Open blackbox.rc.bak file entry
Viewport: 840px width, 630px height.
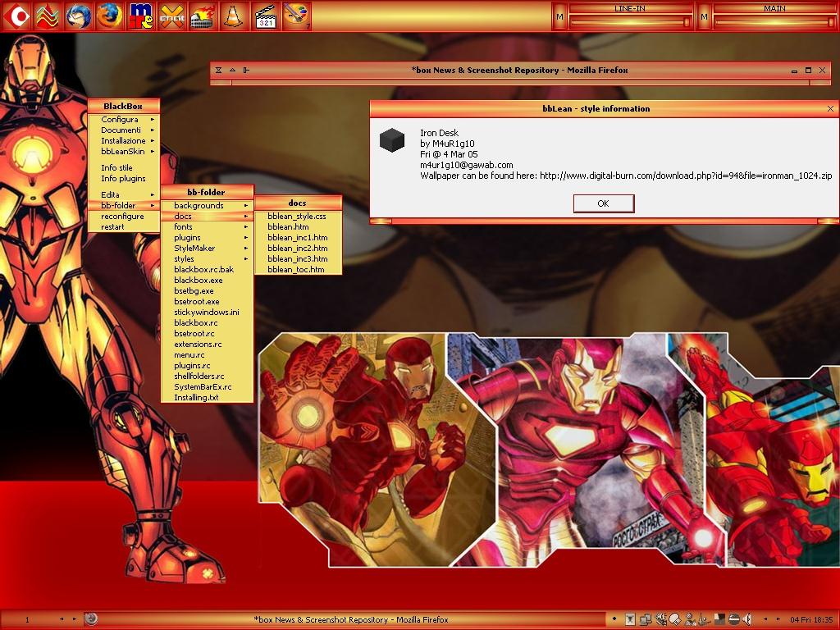click(207, 269)
